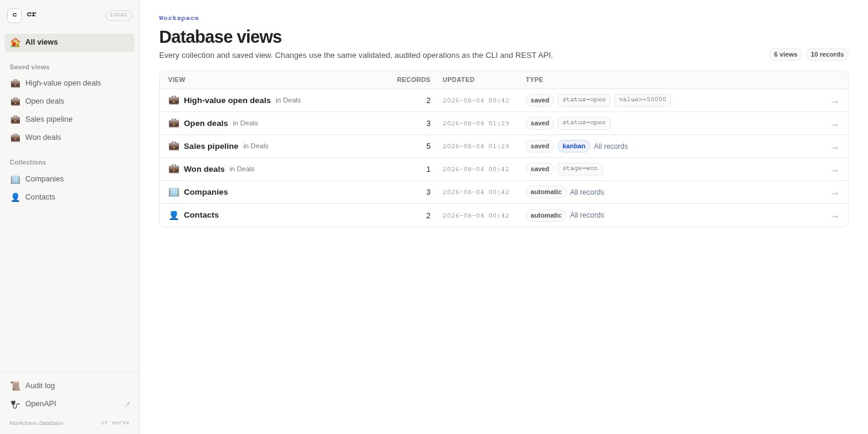
Task: Click status=open chip in Open deals row
Action: pos(584,123)
